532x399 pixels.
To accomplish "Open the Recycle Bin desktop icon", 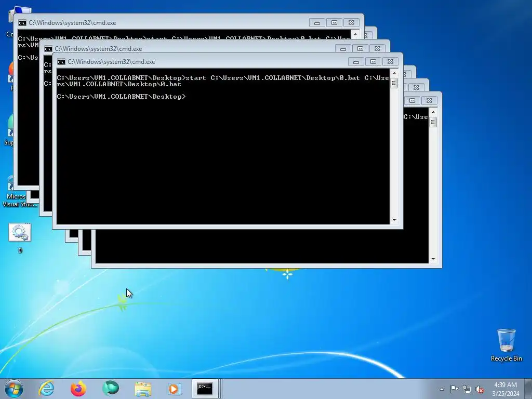I will 506,345.
